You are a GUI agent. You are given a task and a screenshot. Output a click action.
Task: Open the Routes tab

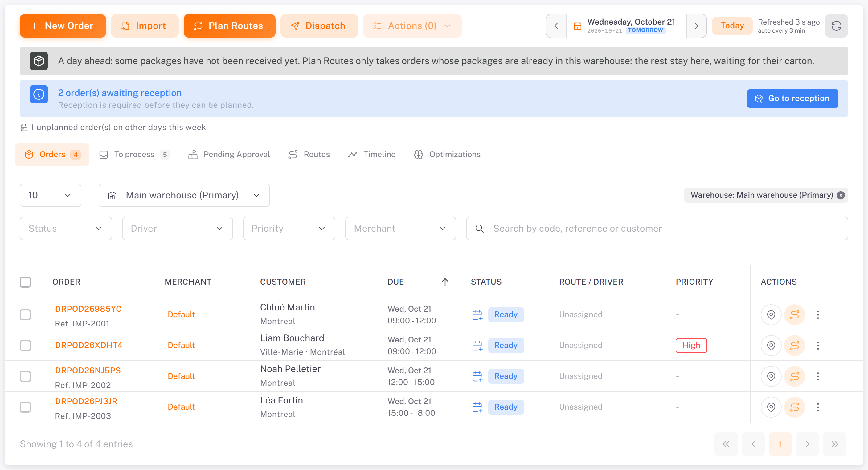(x=309, y=155)
